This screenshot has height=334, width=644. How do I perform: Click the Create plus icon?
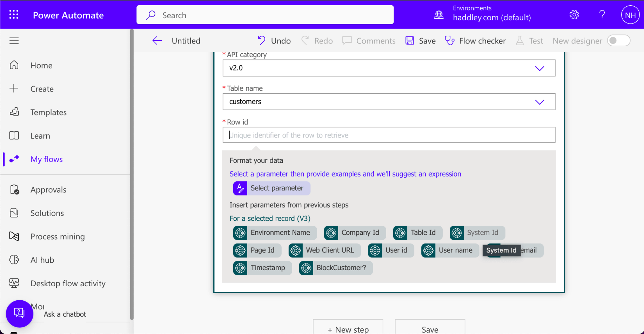pos(14,88)
